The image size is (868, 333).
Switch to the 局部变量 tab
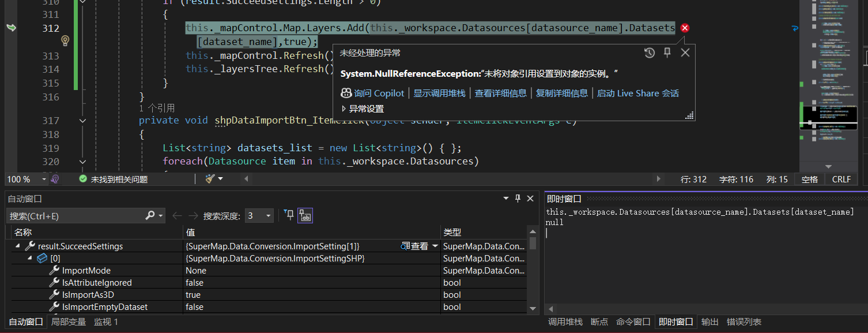[x=68, y=322]
